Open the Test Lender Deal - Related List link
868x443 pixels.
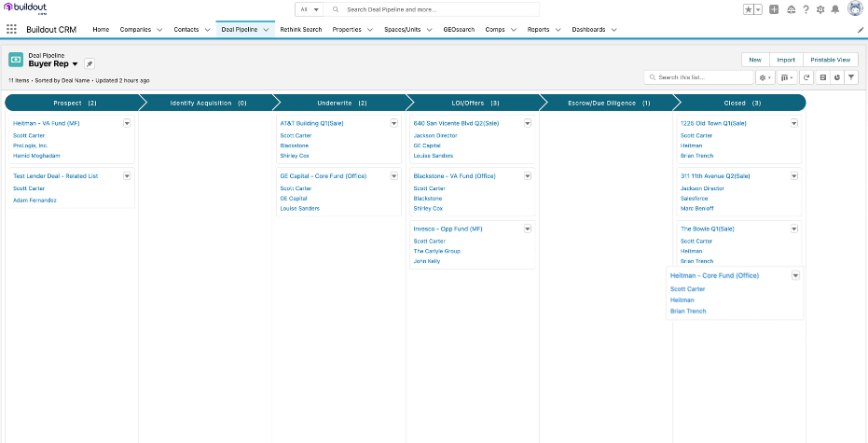[x=55, y=176]
